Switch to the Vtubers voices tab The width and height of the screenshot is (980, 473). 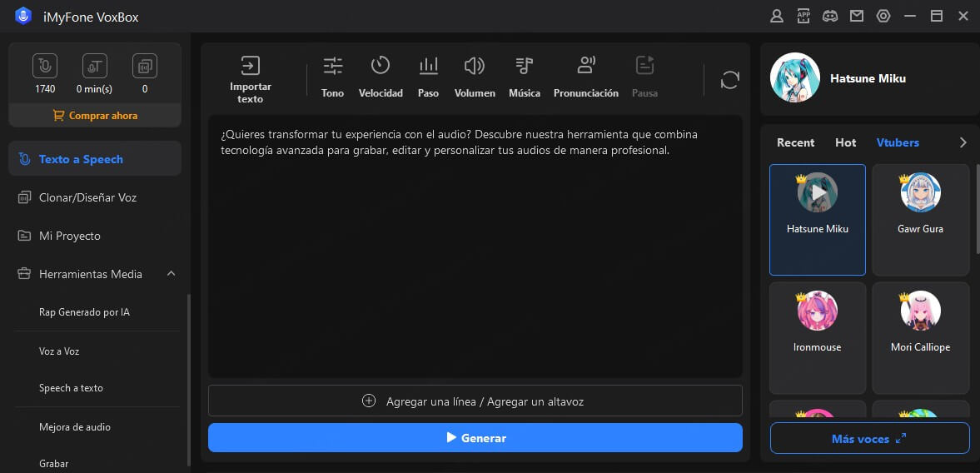pyautogui.click(x=898, y=142)
